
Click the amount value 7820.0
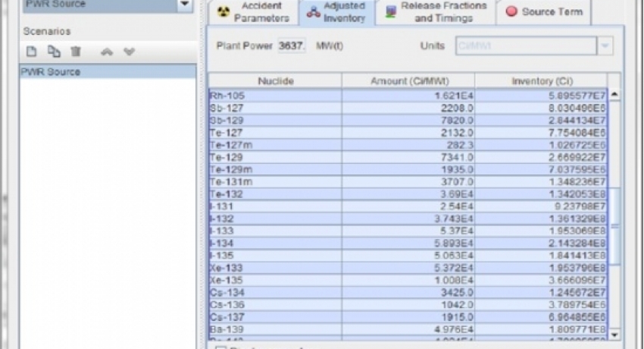coord(457,121)
